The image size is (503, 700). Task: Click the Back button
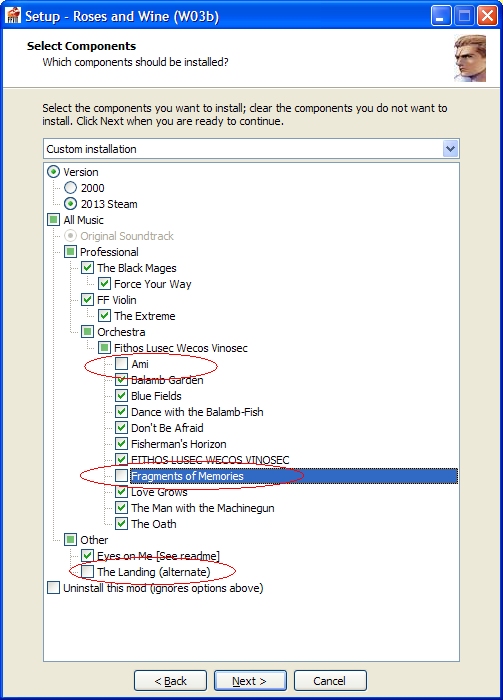pyautogui.click(x=170, y=681)
